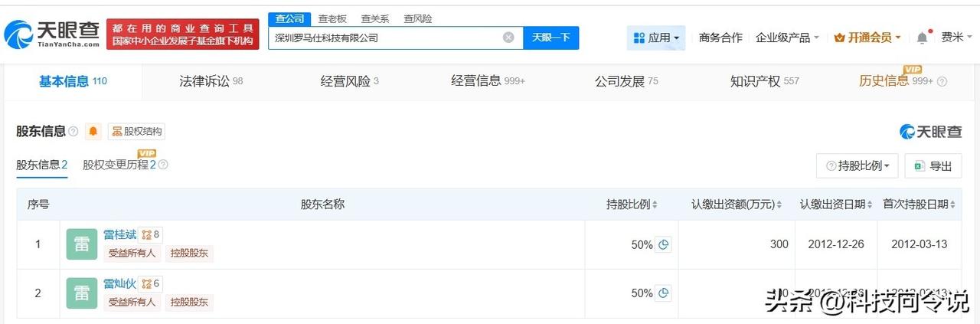Clear the search field with the X icon
This screenshot has height=324, width=980.
click(508, 38)
